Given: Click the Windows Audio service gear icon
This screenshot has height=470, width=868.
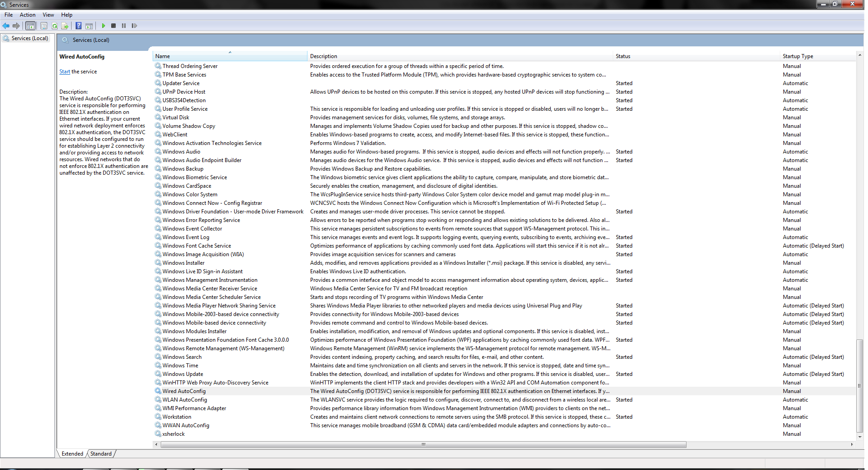Looking at the screenshot, I should click(x=158, y=151).
